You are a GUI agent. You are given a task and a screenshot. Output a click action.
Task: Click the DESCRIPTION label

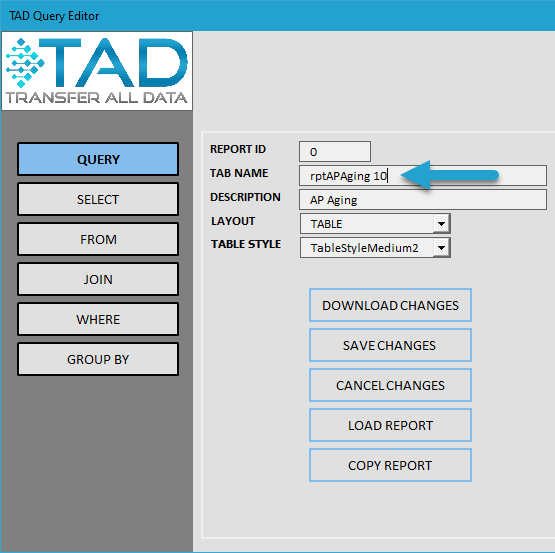[245, 197]
